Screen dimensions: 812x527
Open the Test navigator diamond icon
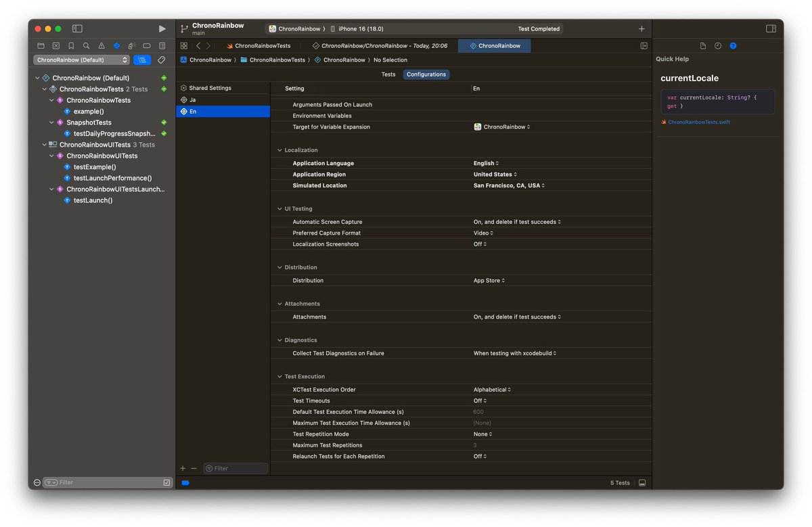click(x=116, y=46)
